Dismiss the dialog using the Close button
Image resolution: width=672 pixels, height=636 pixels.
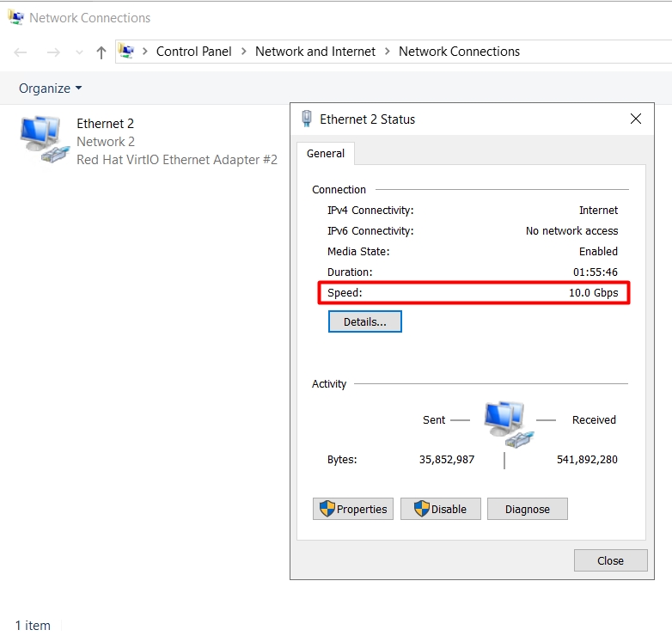610,560
